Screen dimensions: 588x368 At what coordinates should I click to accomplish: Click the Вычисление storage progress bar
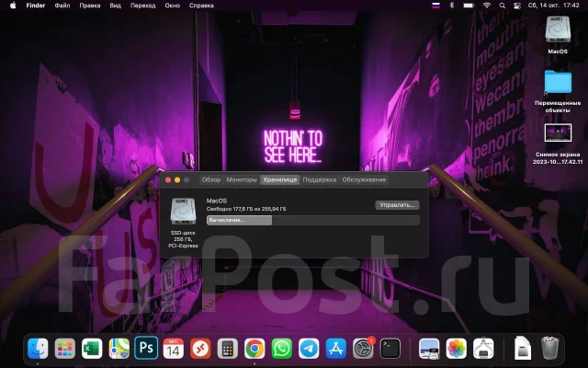313,220
